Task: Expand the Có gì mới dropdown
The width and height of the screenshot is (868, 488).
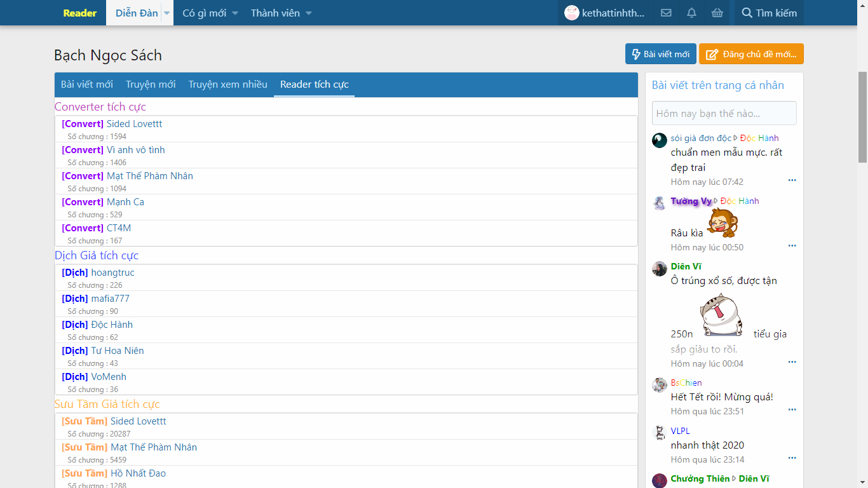Action: point(235,13)
